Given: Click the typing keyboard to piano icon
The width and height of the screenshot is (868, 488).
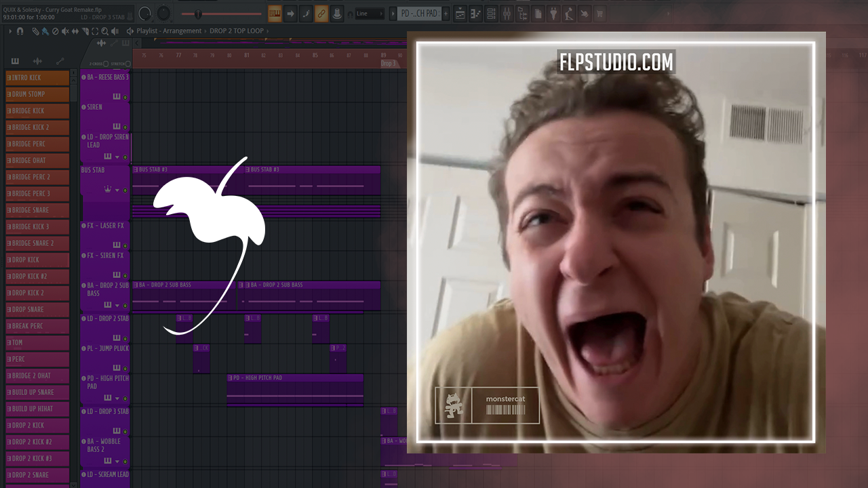Looking at the screenshot, I should (x=275, y=14).
